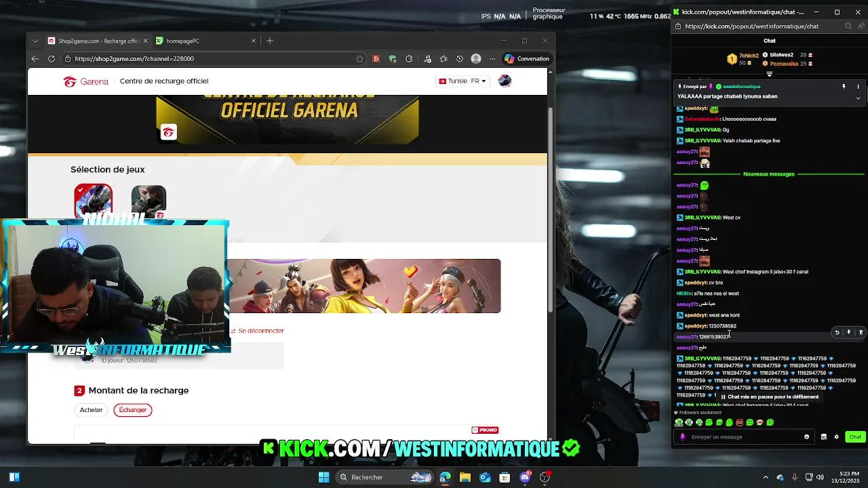Open Outlook from the taskbar
The height and width of the screenshot is (488, 868).
(485, 477)
